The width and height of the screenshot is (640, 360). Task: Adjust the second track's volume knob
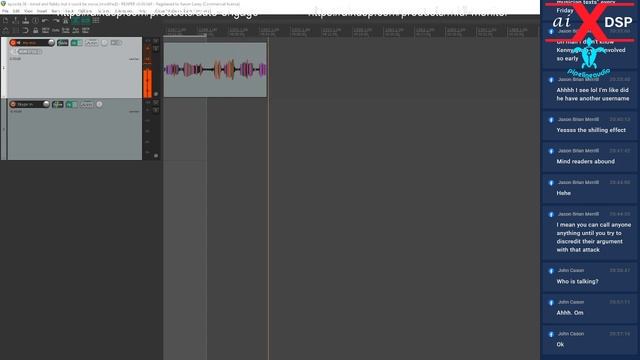[x=46, y=104]
